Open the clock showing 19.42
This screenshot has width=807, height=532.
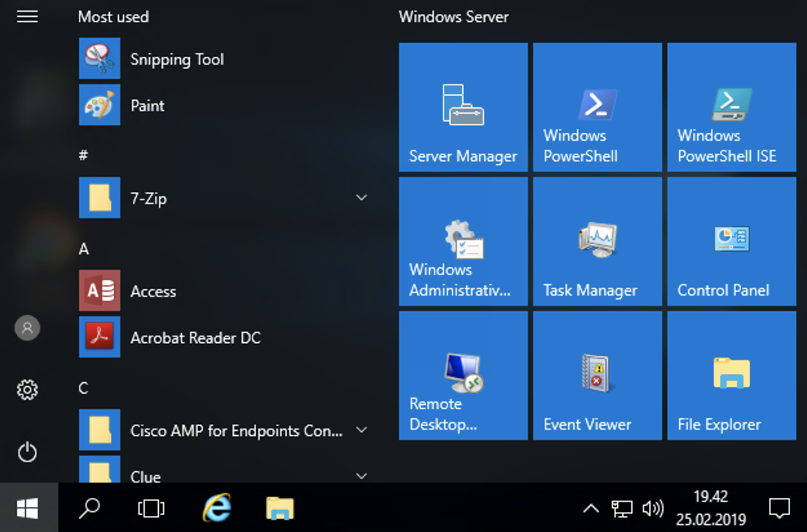point(711,508)
